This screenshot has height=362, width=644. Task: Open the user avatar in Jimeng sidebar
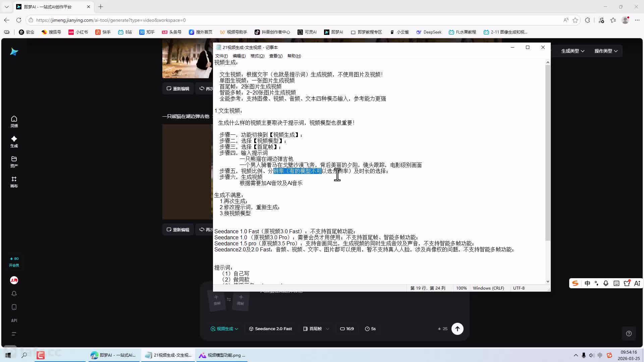[x=14, y=280]
